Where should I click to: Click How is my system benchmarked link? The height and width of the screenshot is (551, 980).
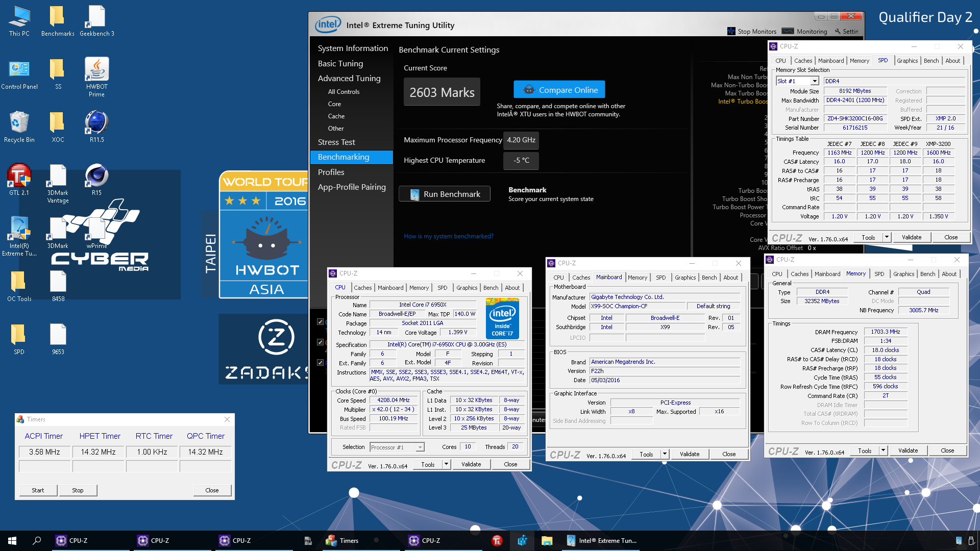(x=449, y=236)
